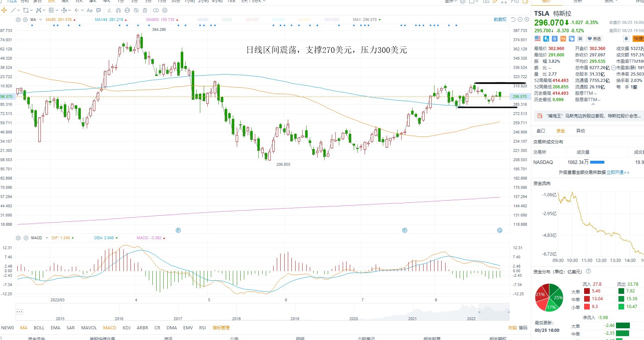
Task: Open the earnings E marker near June
Action: click(178, 230)
